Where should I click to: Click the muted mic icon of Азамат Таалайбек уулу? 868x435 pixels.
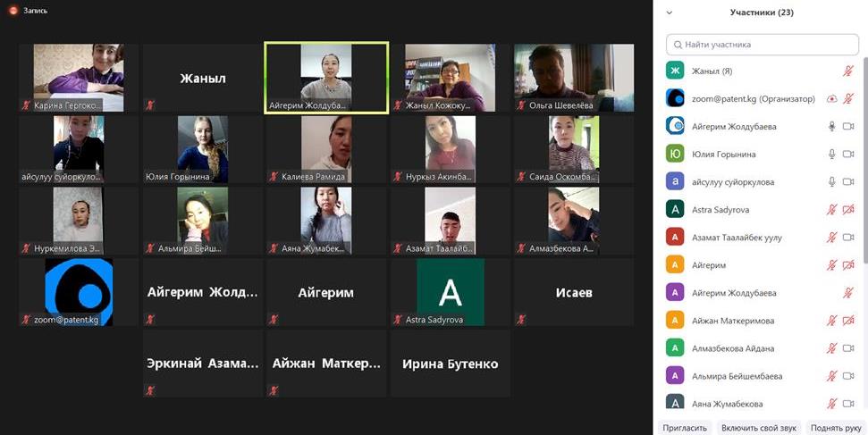point(831,238)
